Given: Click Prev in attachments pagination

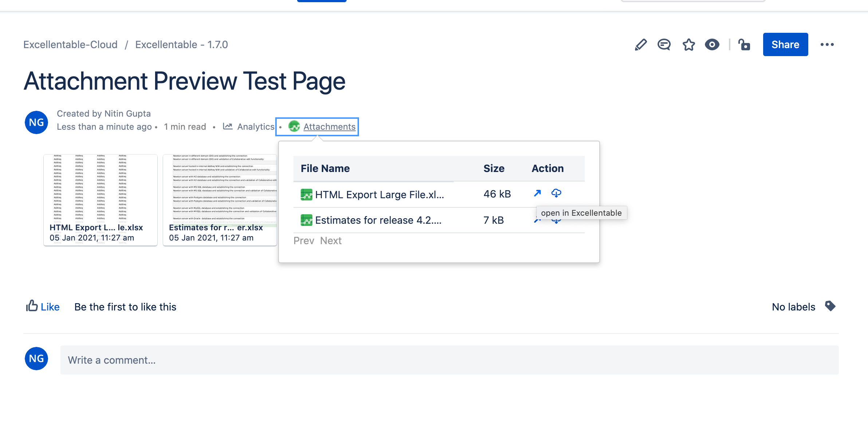Looking at the screenshot, I should (304, 241).
